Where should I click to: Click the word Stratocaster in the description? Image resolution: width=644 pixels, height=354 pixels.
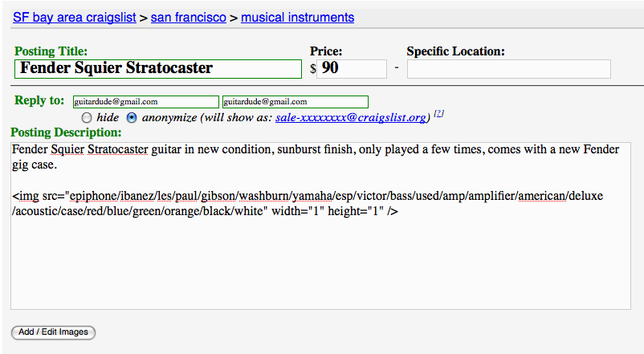117,149
